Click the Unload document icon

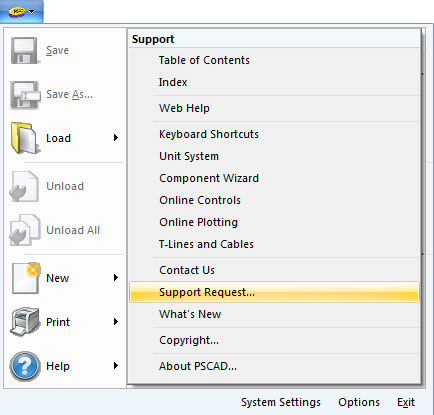24,186
